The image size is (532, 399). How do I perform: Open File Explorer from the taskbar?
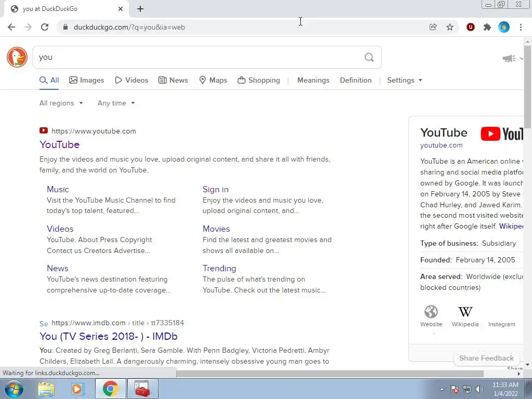click(46, 389)
